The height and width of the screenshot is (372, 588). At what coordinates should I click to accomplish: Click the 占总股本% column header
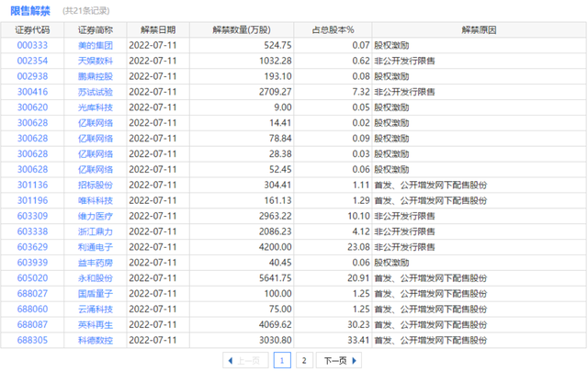(x=333, y=30)
